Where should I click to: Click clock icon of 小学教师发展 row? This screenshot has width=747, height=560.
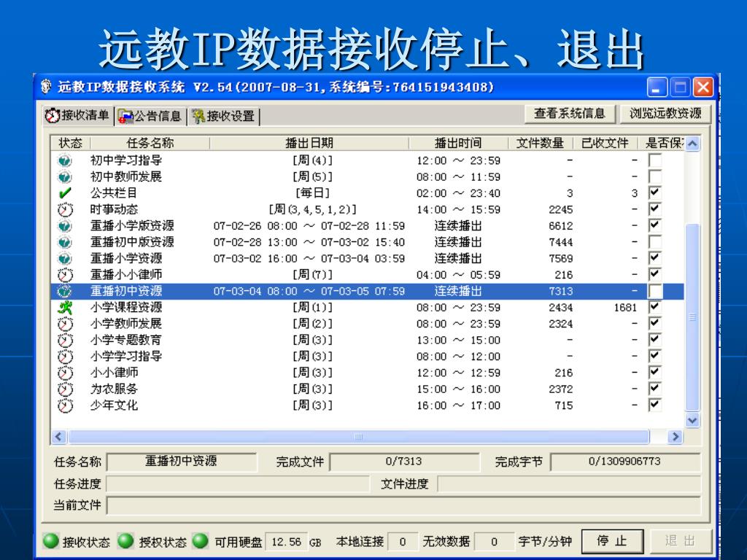(65, 324)
